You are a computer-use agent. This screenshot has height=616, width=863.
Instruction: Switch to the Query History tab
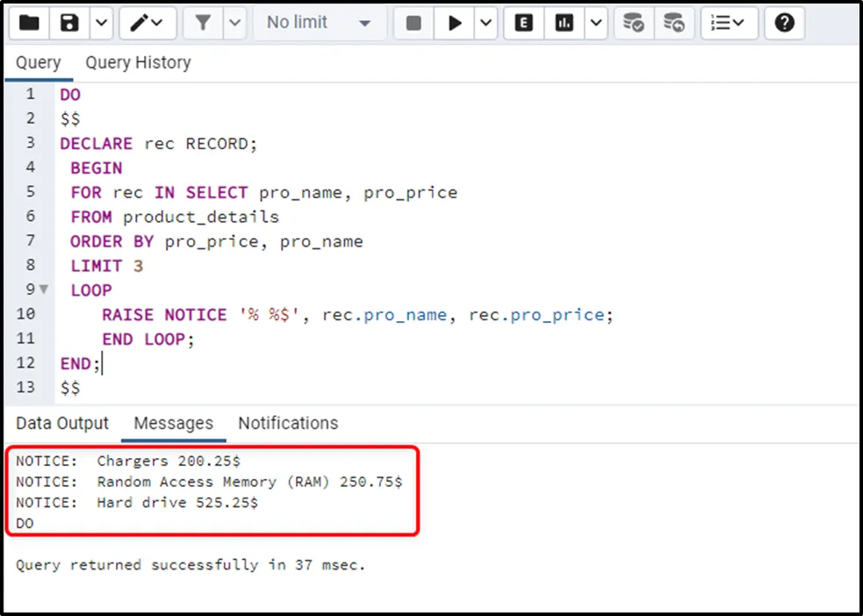coord(138,62)
